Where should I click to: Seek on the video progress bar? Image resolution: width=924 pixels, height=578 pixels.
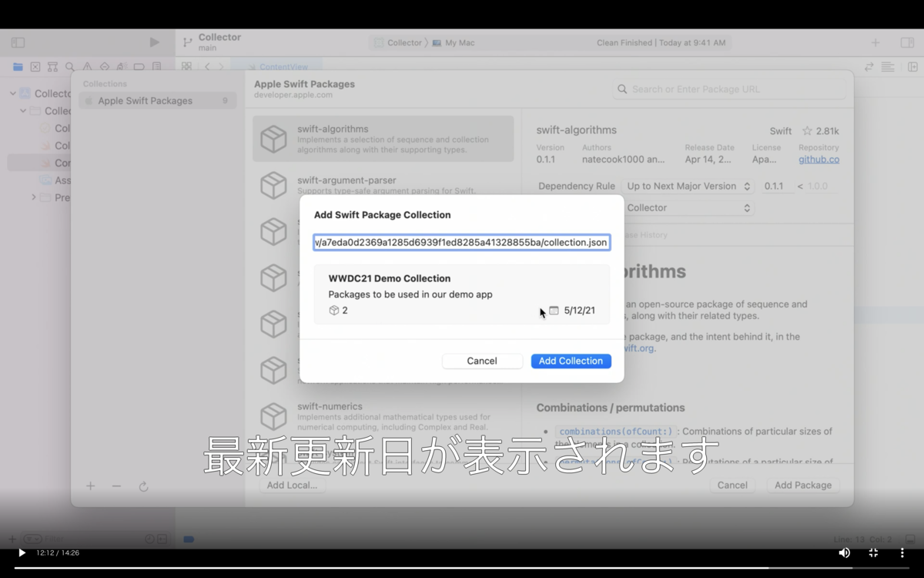click(x=462, y=568)
